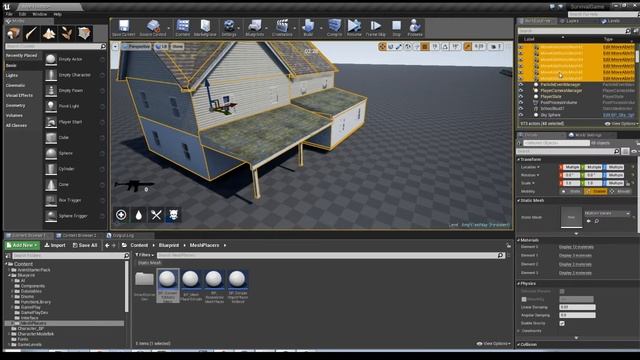Toggle the Enable Gravity checkbox
Image resolution: width=640 pixels, height=360 pixels.
[562, 323]
